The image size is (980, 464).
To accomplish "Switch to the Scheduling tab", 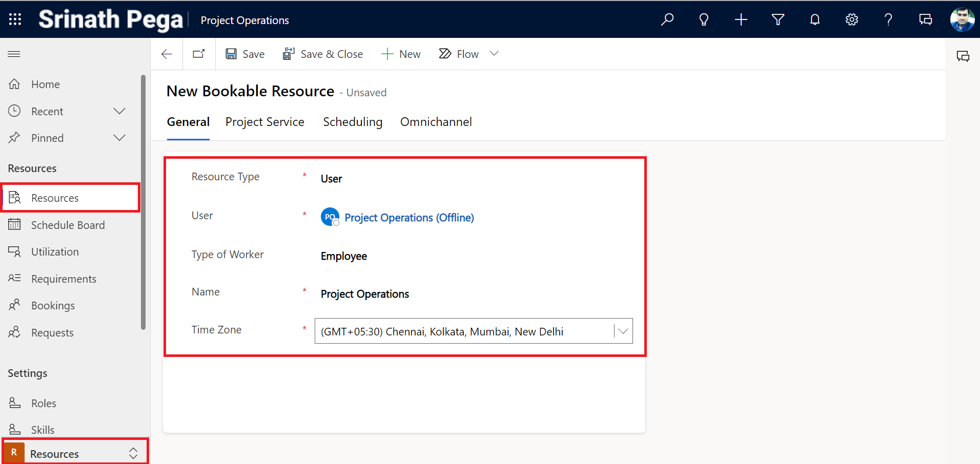I will (353, 122).
